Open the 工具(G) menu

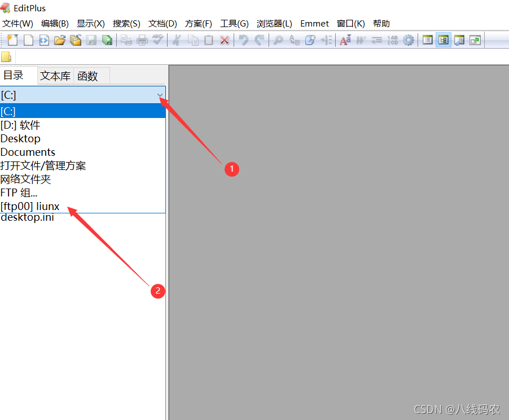point(234,23)
